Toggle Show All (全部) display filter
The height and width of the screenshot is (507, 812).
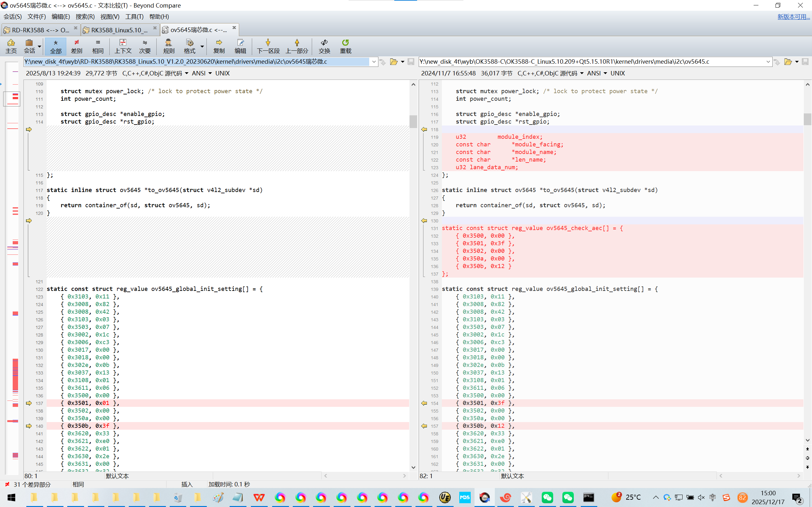[x=56, y=46]
